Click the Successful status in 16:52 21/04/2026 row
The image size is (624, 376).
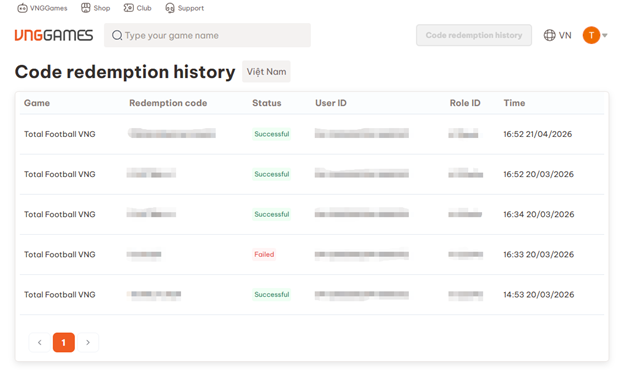(272, 134)
